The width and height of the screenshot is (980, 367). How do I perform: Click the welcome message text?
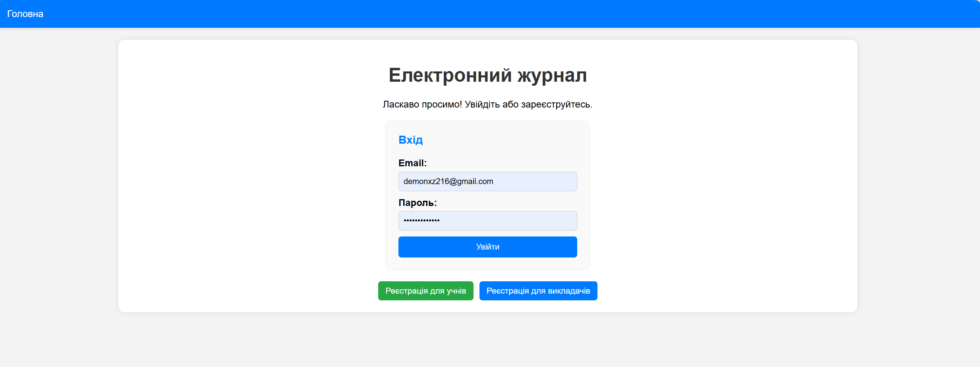(487, 104)
